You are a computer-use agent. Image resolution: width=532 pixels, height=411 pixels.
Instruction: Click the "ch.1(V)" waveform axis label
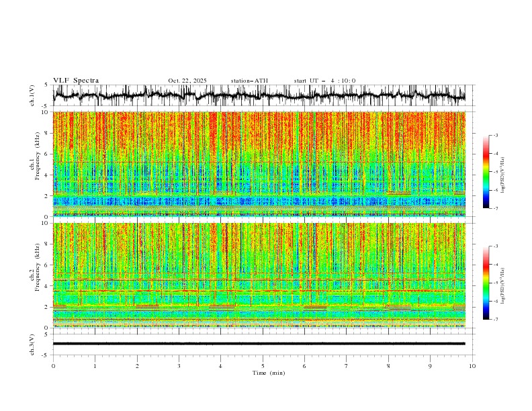click(32, 95)
